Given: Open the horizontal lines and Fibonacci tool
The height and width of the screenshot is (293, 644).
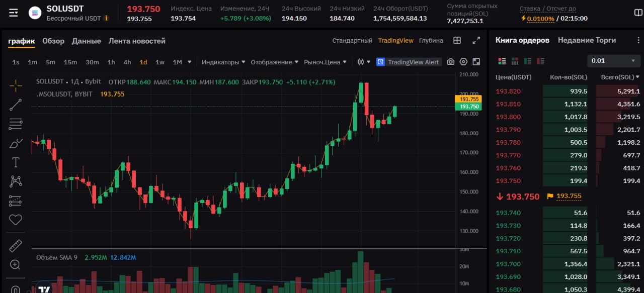Looking at the screenshot, I should click(x=16, y=124).
